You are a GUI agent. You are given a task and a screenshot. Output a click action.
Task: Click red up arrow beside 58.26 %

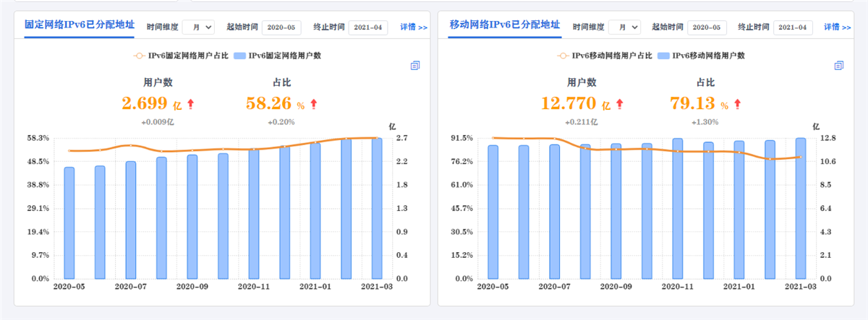point(312,104)
